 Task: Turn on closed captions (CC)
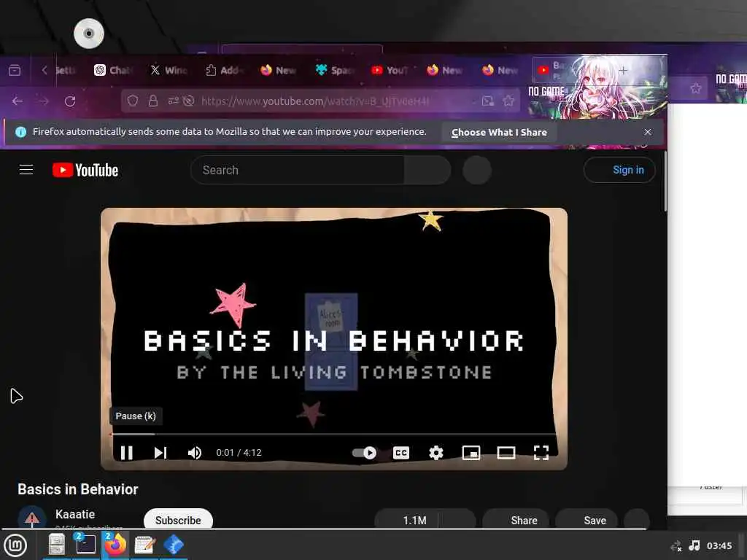coord(401,452)
